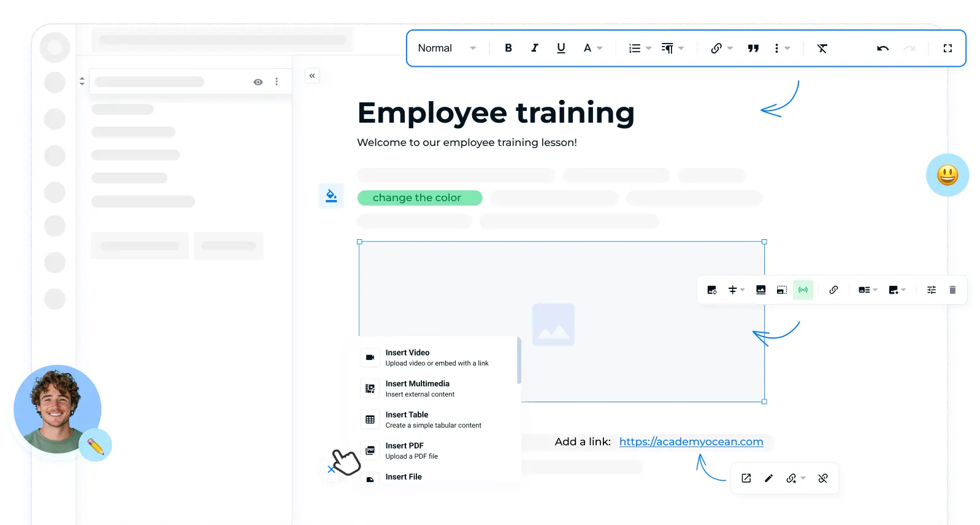The image size is (980, 525).
Task: Click the pencil badge on the avatar
Action: click(95, 445)
